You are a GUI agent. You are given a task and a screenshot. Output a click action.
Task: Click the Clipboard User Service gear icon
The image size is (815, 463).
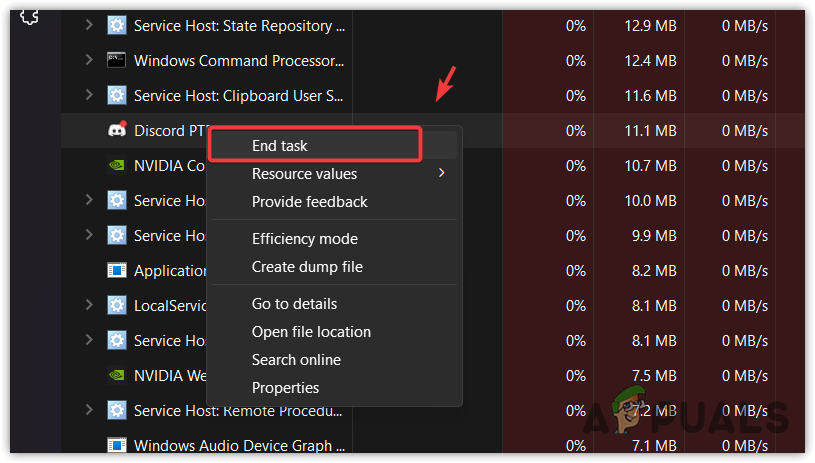pos(117,96)
